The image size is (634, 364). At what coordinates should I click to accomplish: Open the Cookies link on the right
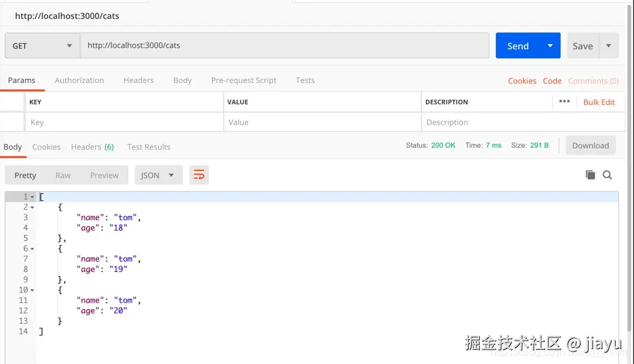click(522, 81)
